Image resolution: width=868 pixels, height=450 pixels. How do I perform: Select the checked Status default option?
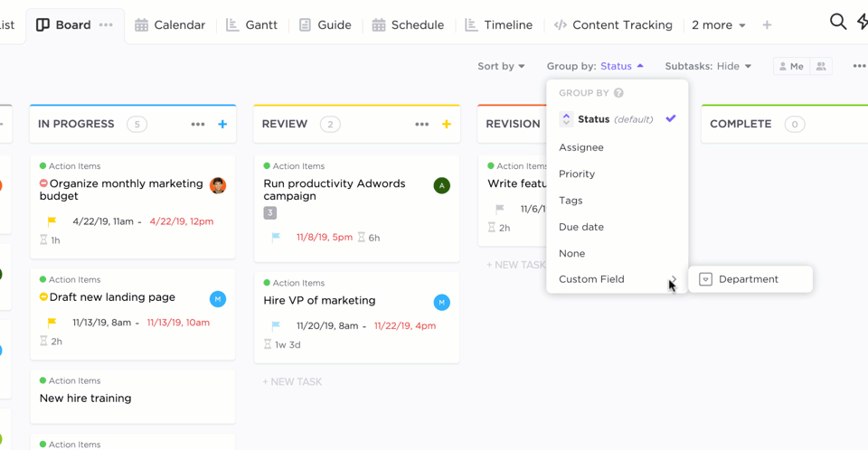618,119
